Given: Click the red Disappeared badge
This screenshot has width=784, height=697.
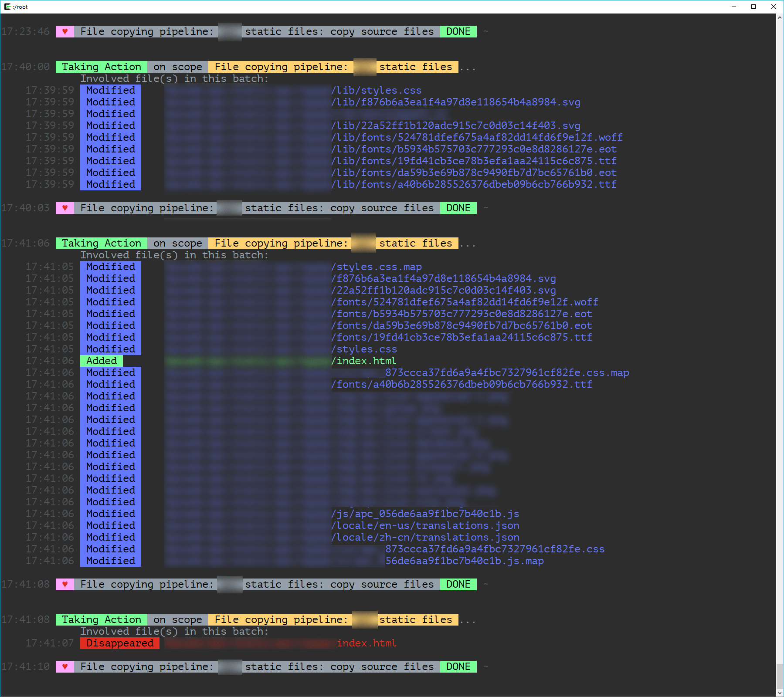Looking at the screenshot, I should tap(120, 643).
